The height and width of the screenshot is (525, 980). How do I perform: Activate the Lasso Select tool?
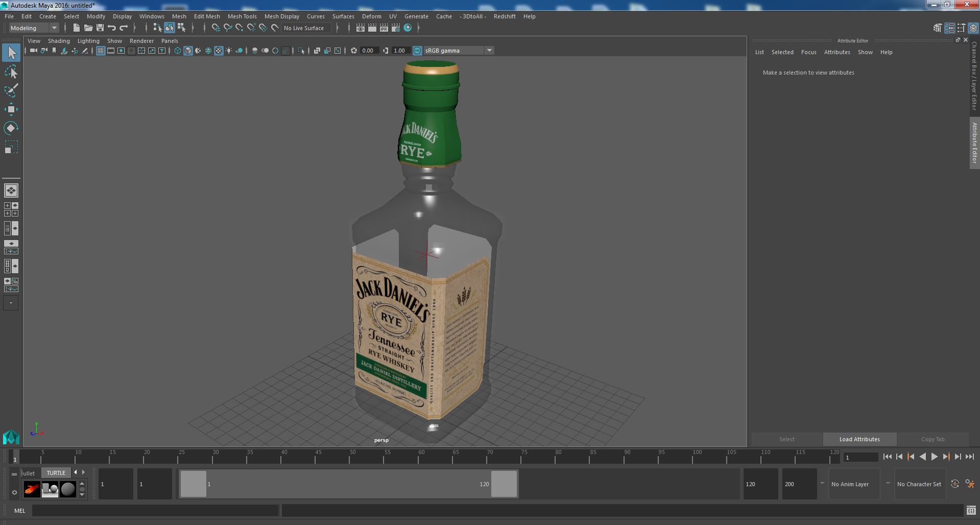pos(11,72)
